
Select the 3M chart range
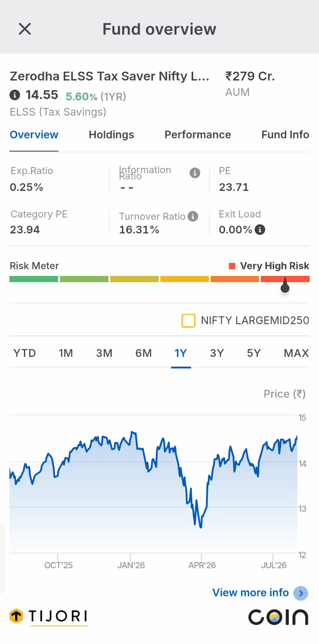[x=104, y=353]
